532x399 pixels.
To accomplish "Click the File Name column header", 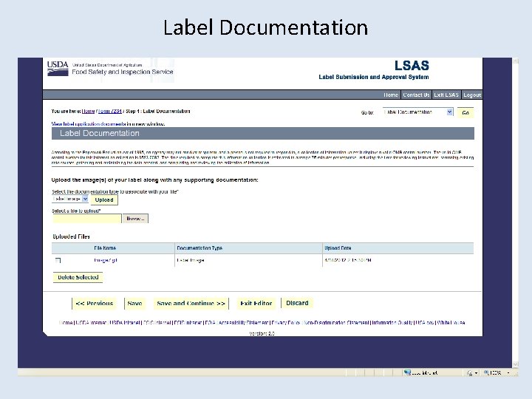I will click(x=105, y=248).
